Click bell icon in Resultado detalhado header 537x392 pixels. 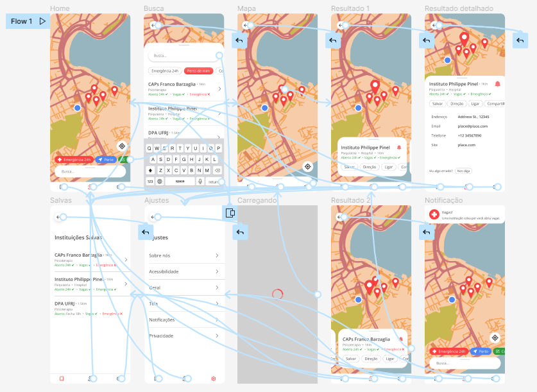click(x=498, y=84)
